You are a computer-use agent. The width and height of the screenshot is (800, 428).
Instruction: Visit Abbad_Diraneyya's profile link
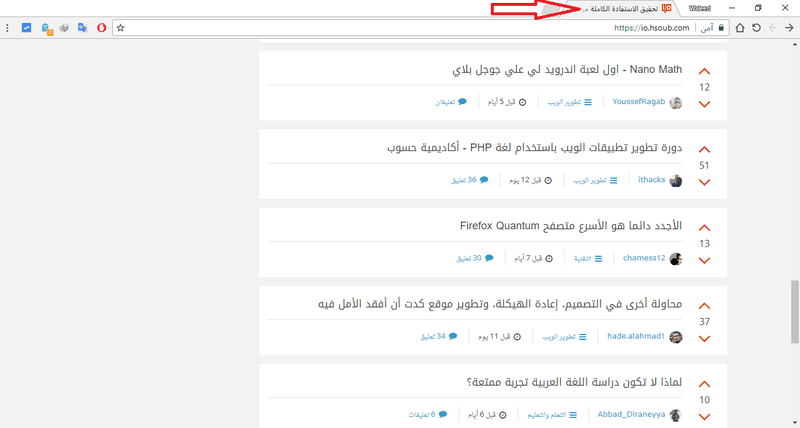(x=632, y=414)
